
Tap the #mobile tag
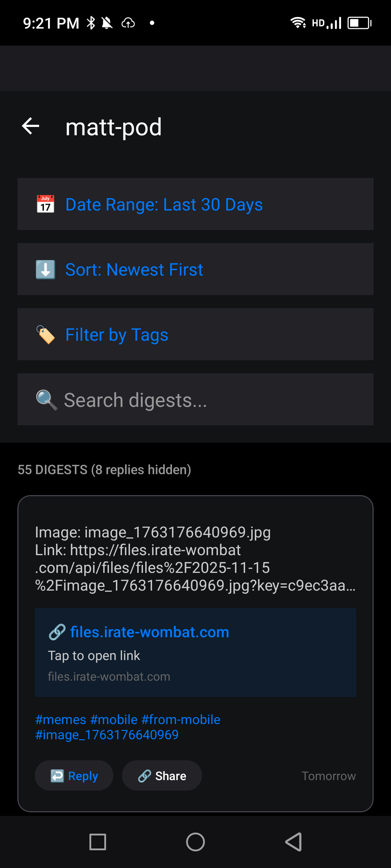114,720
